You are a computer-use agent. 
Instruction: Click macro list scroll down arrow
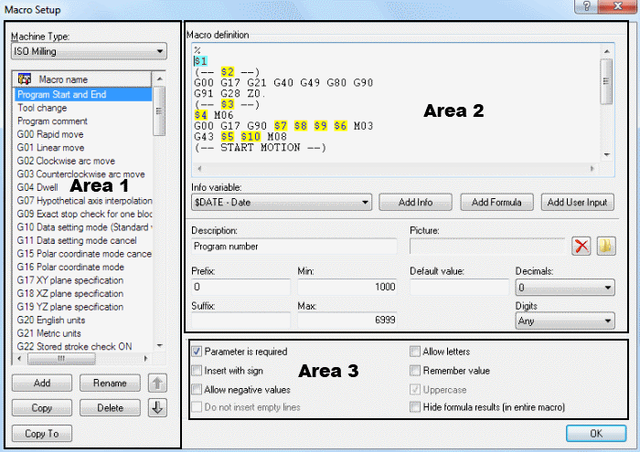(x=160, y=345)
